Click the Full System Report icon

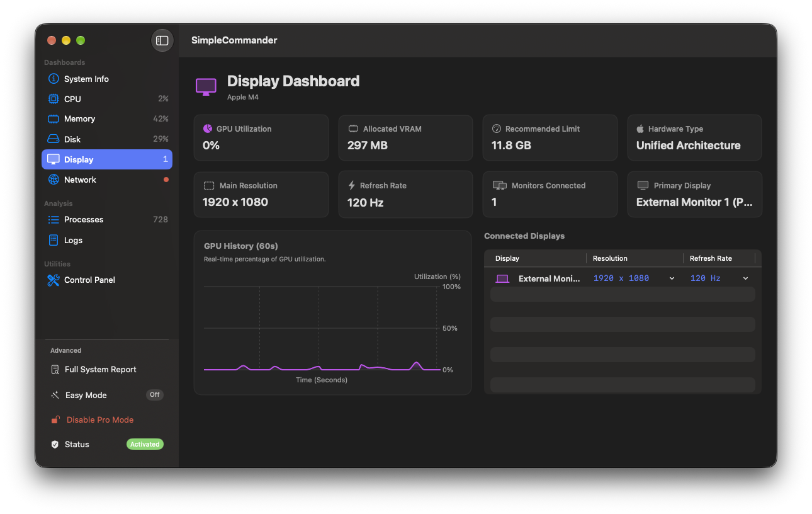[x=55, y=370]
